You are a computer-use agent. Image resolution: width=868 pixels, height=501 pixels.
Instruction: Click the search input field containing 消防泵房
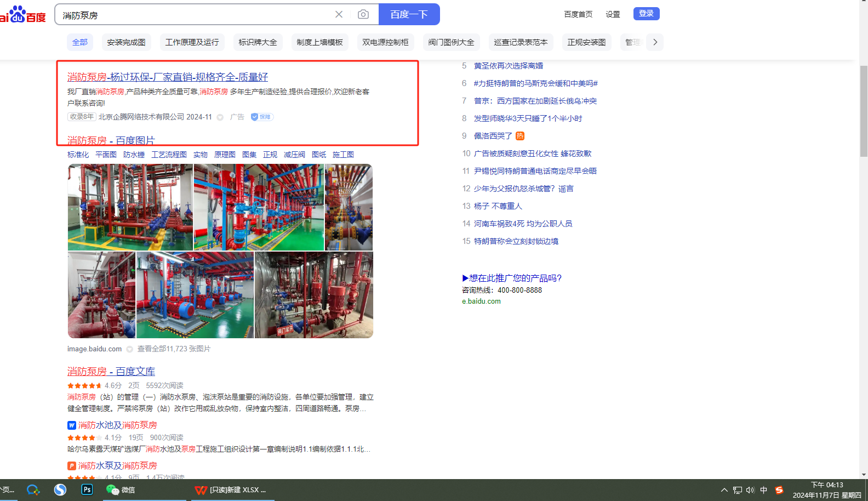click(195, 15)
